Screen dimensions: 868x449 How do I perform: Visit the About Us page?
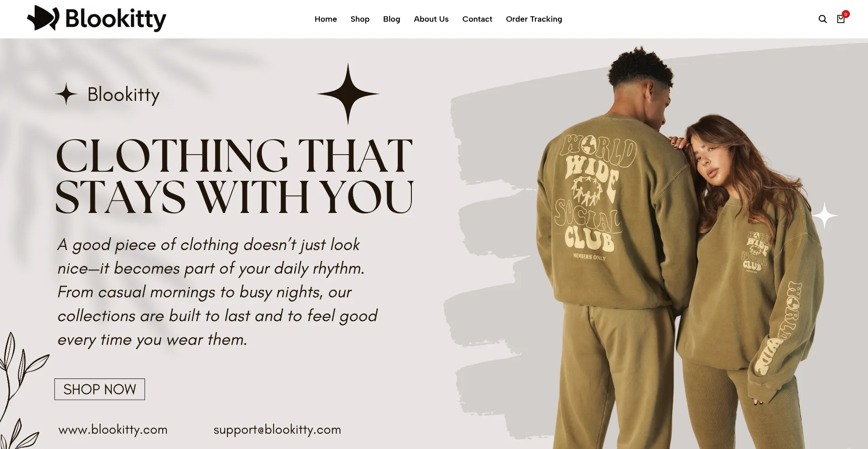point(431,19)
